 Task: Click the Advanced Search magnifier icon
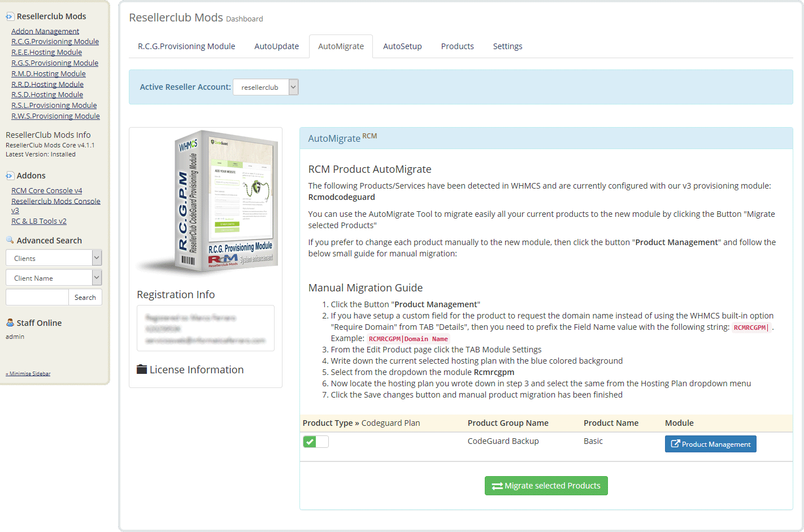[10, 240]
